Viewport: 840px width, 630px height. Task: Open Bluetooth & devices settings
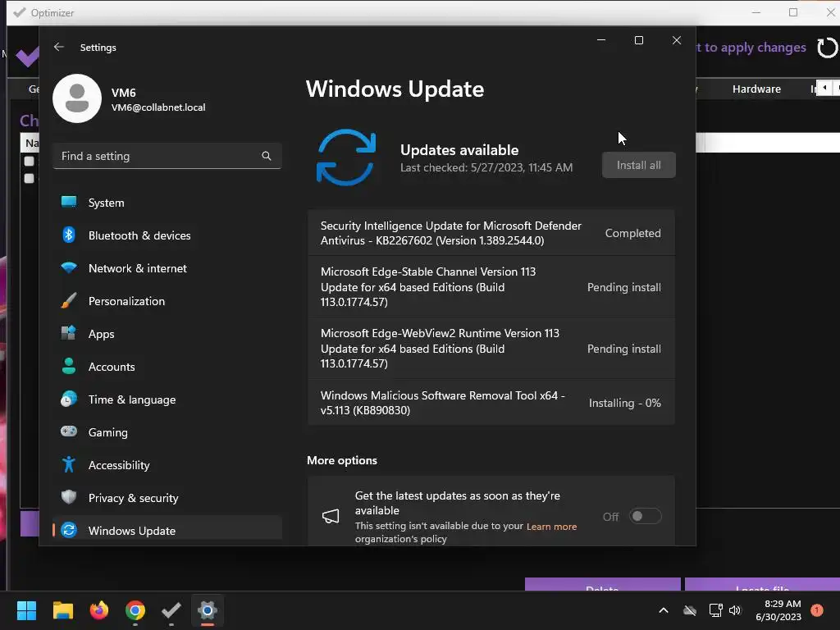pos(167,235)
